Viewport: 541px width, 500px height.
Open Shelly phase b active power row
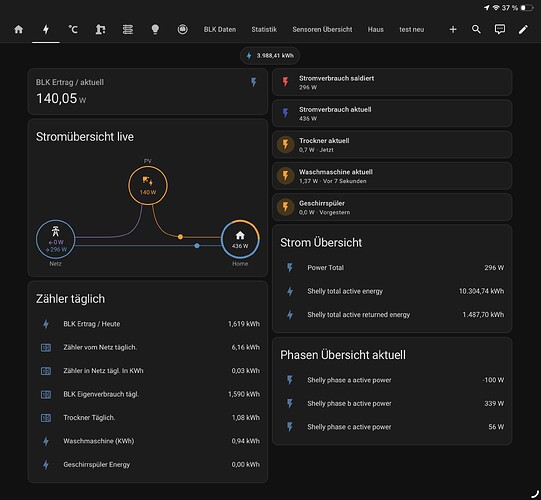click(x=392, y=403)
